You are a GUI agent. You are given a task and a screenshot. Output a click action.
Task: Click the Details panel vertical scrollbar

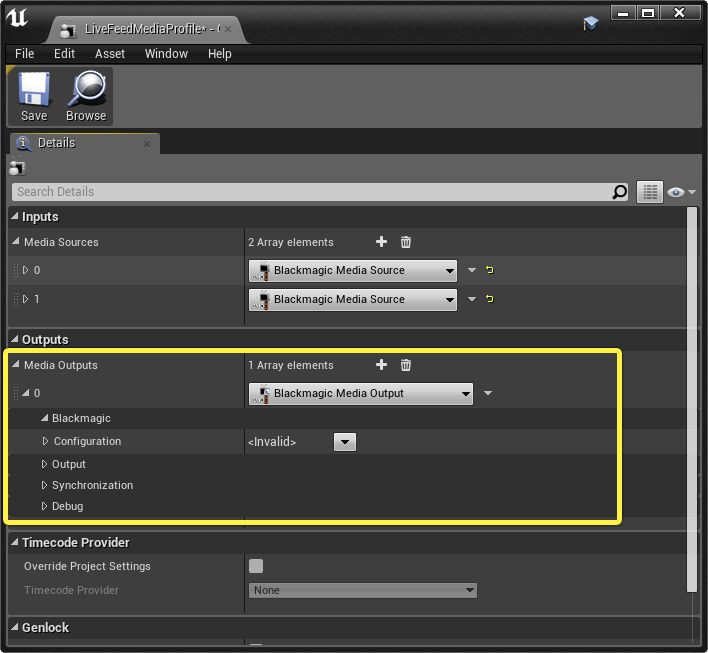point(691,400)
